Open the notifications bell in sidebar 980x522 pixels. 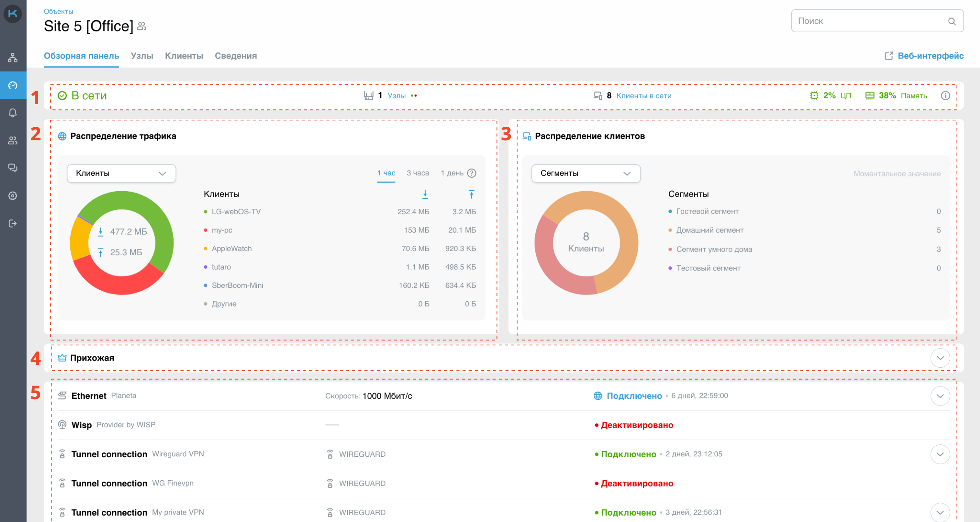(13, 113)
